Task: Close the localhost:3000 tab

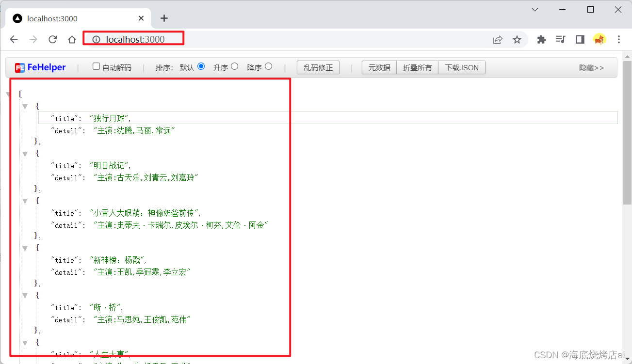Action: pos(141,18)
